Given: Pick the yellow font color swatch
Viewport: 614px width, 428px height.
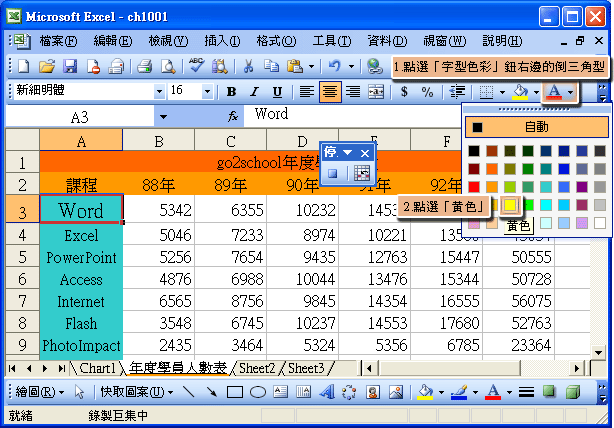Looking at the screenshot, I should point(509,205).
